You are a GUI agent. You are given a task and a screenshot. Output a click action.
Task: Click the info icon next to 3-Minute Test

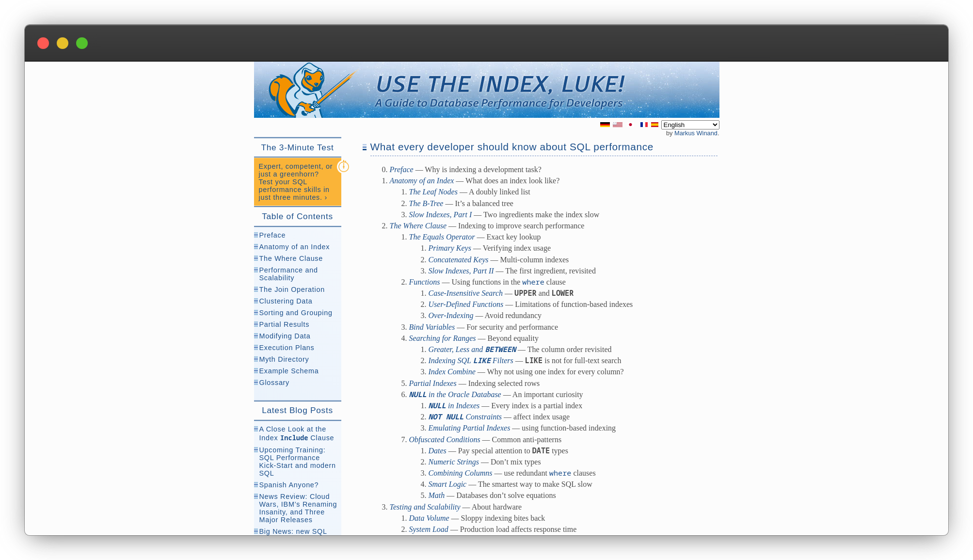pos(344,166)
